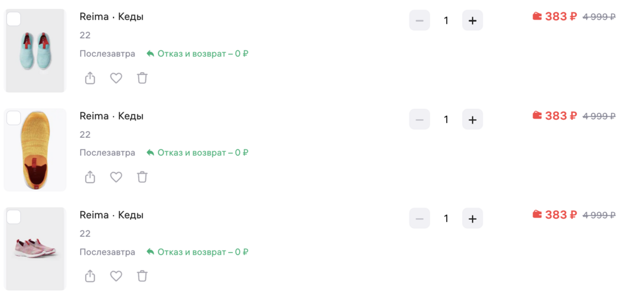This screenshot has width=644, height=299.
Task: Increase quantity of light blue sneakers
Action: point(472,21)
